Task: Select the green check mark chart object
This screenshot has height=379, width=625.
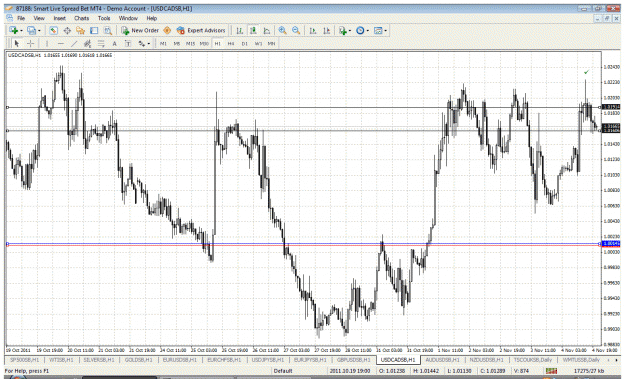Action: click(586, 72)
